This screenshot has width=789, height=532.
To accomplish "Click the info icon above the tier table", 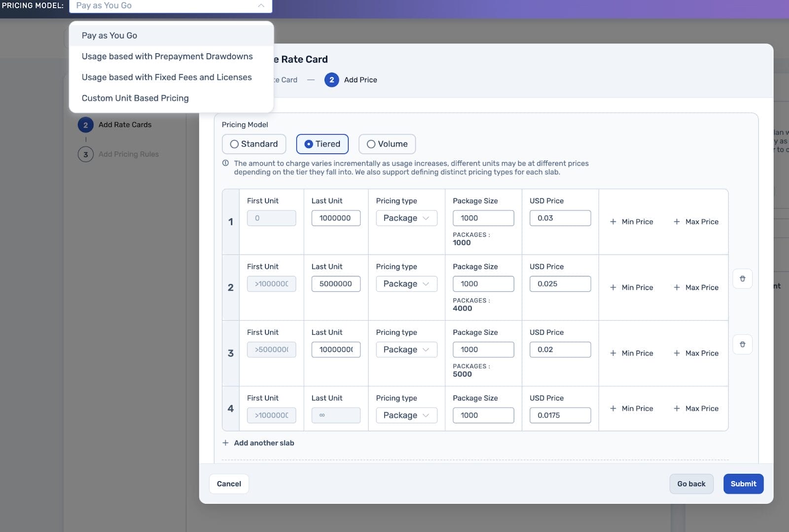I will [225, 163].
